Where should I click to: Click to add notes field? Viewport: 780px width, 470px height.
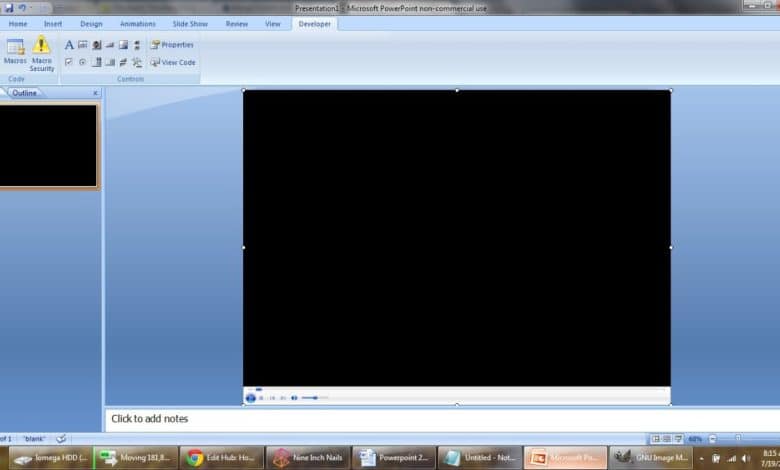442,419
